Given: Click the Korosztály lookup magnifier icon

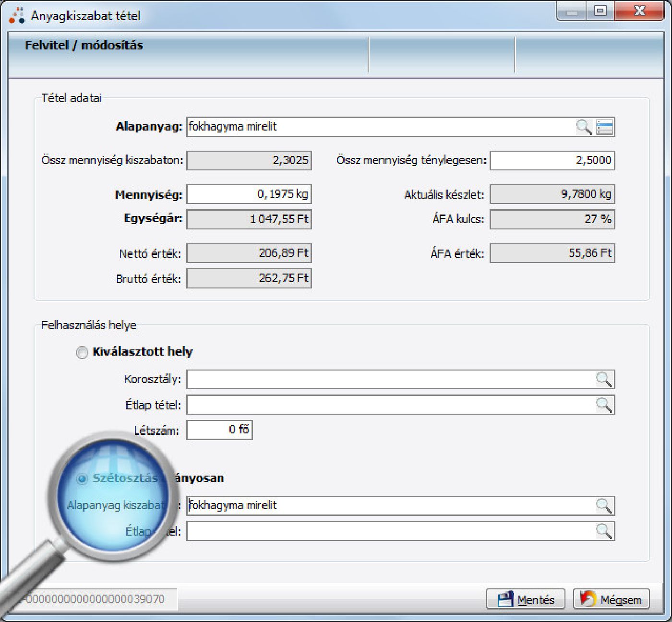Looking at the screenshot, I should click(603, 379).
